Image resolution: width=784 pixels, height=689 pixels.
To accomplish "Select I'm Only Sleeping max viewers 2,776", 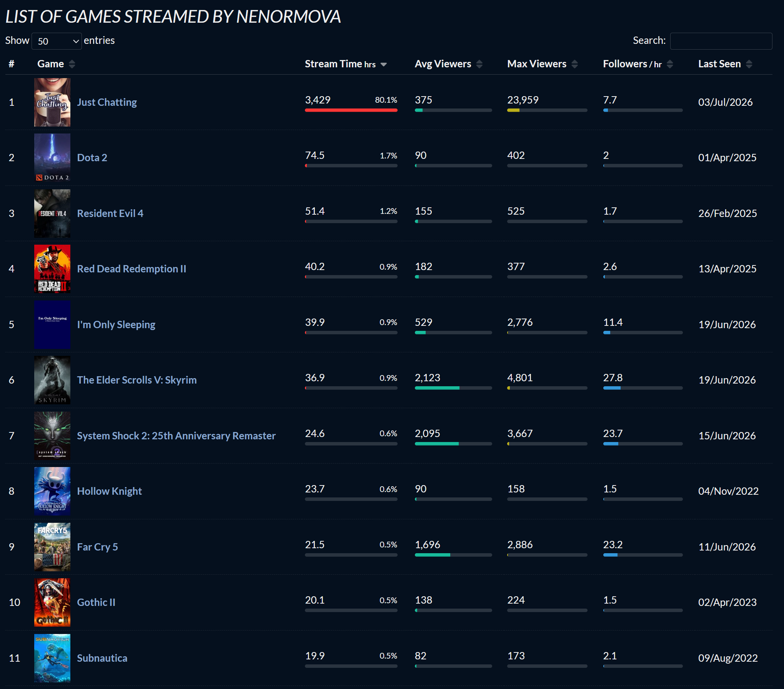I will click(x=520, y=322).
